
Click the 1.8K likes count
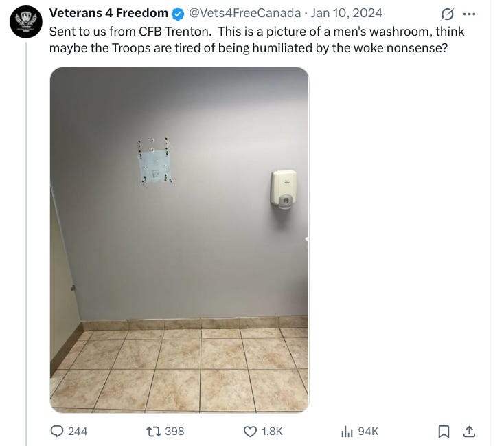click(x=272, y=432)
